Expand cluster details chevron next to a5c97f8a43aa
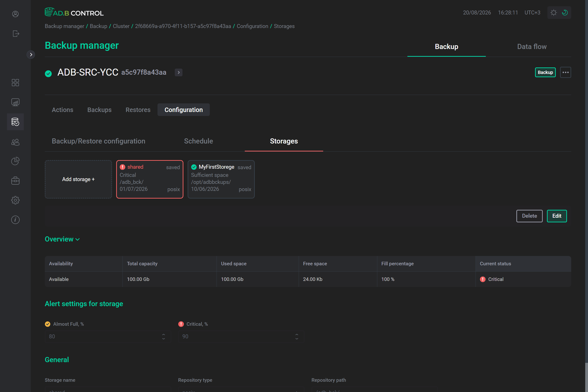Screen dimensions: 588x392 [x=178, y=73]
